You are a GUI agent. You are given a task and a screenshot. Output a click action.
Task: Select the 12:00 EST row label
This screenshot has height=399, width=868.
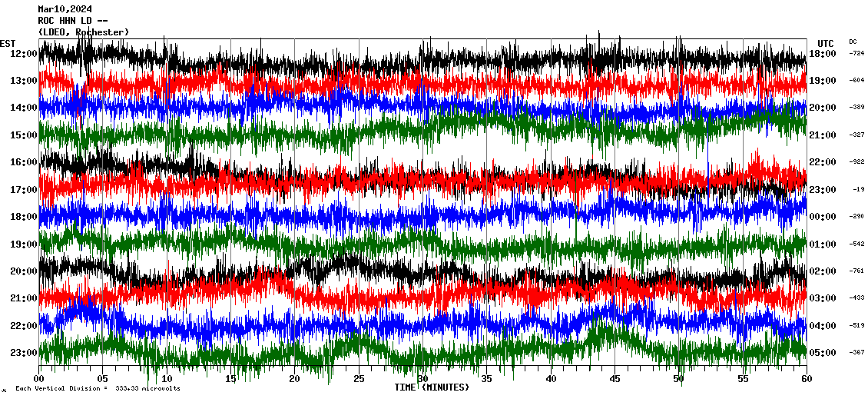pos(24,54)
